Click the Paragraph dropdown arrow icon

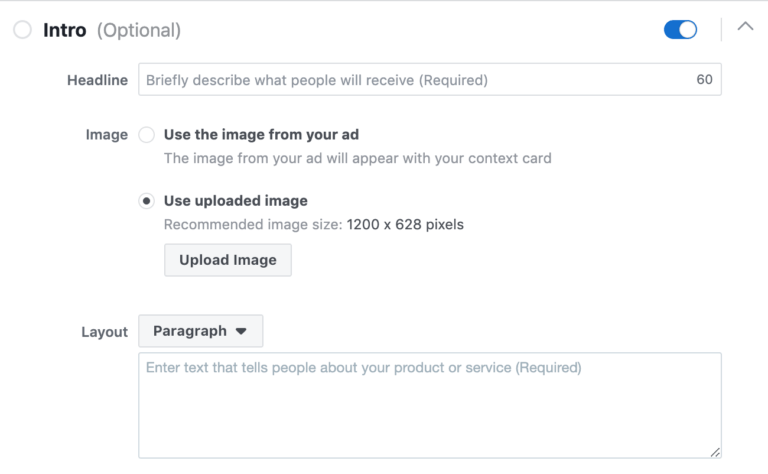241,331
